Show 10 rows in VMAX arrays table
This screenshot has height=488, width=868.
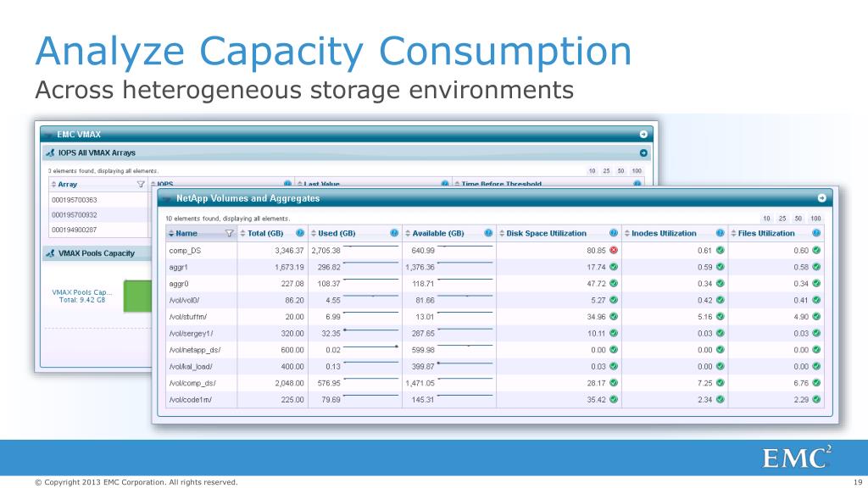point(592,171)
